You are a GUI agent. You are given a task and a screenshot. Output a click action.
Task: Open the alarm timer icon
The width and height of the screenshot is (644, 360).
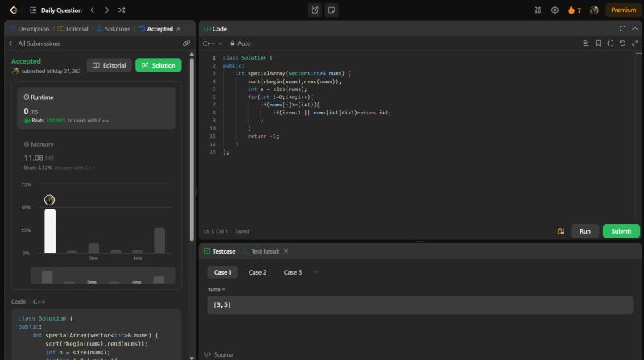coord(315,10)
